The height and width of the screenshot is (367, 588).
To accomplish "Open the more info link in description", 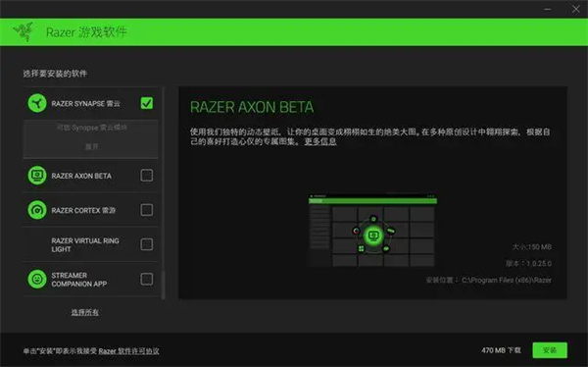I will tap(320, 141).
